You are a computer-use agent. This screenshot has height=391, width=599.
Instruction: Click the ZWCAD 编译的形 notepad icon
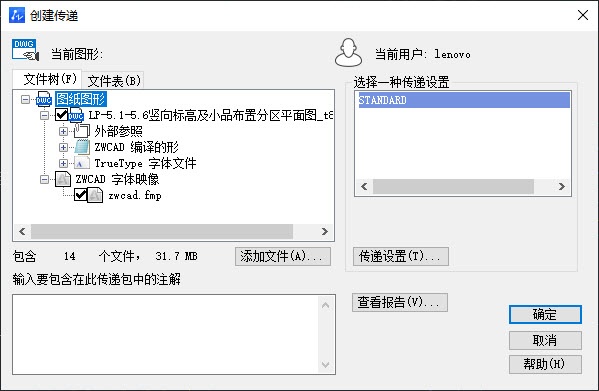tap(82, 147)
